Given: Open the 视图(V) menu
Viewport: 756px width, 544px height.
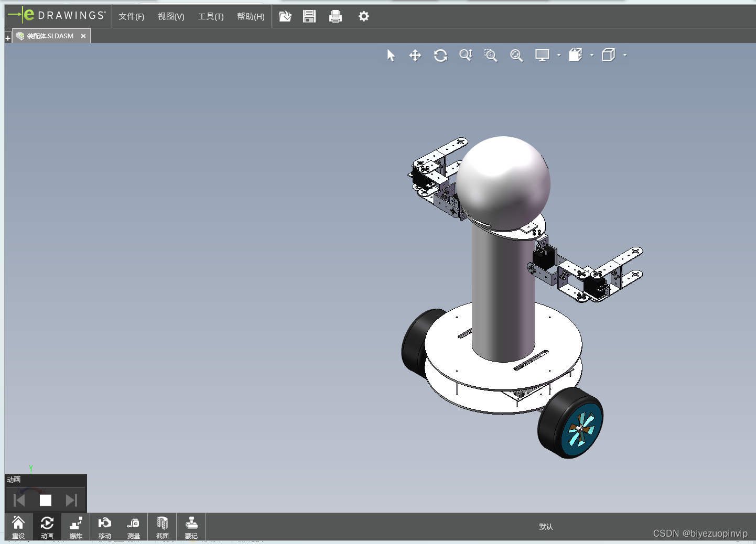Looking at the screenshot, I should 171,16.
